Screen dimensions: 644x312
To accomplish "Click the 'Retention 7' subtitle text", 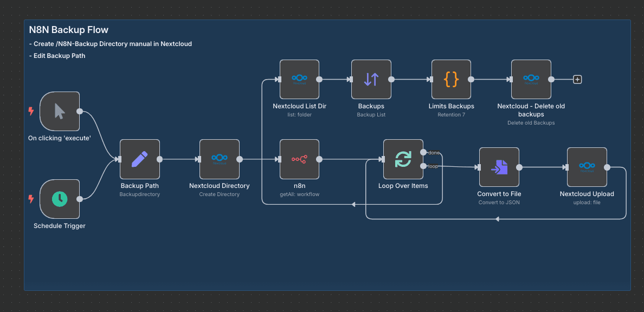I will pyautogui.click(x=451, y=114).
